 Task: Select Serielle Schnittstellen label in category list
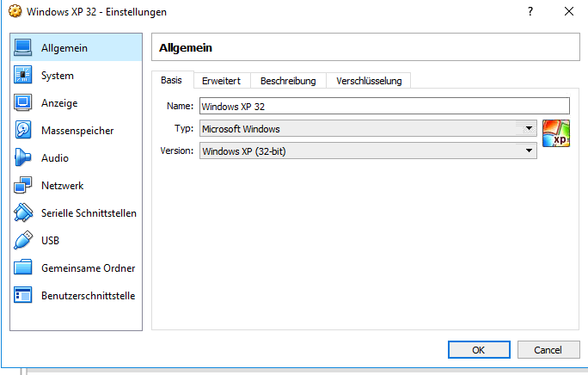[x=89, y=212]
